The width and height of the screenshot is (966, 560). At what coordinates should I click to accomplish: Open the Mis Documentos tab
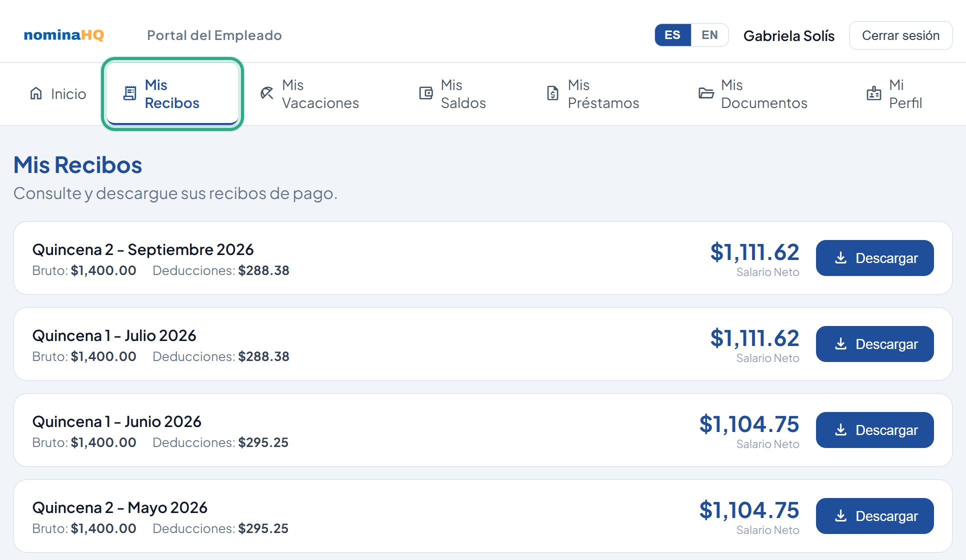point(753,94)
